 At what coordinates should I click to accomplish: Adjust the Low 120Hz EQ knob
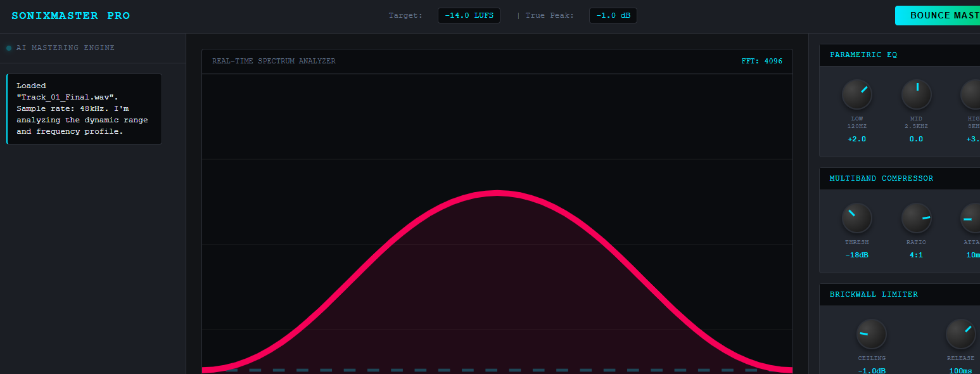point(856,95)
